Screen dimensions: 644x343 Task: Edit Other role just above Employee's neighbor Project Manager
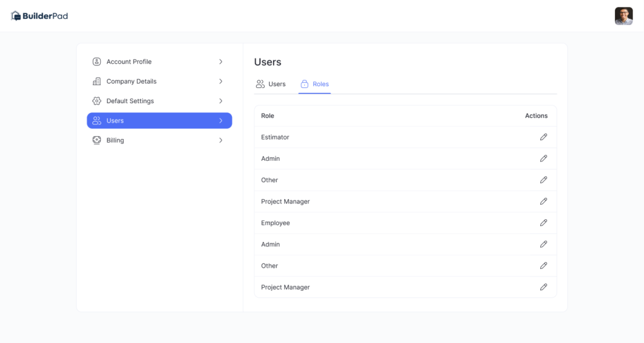(543, 180)
